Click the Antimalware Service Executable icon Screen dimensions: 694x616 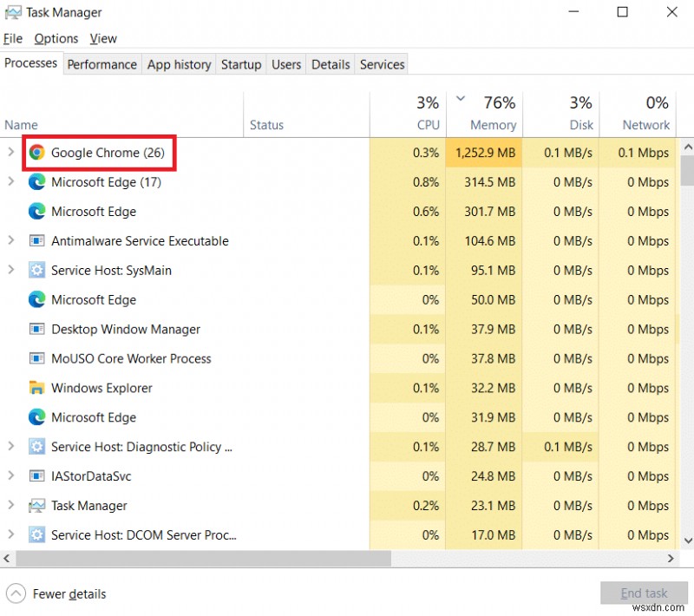36,240
